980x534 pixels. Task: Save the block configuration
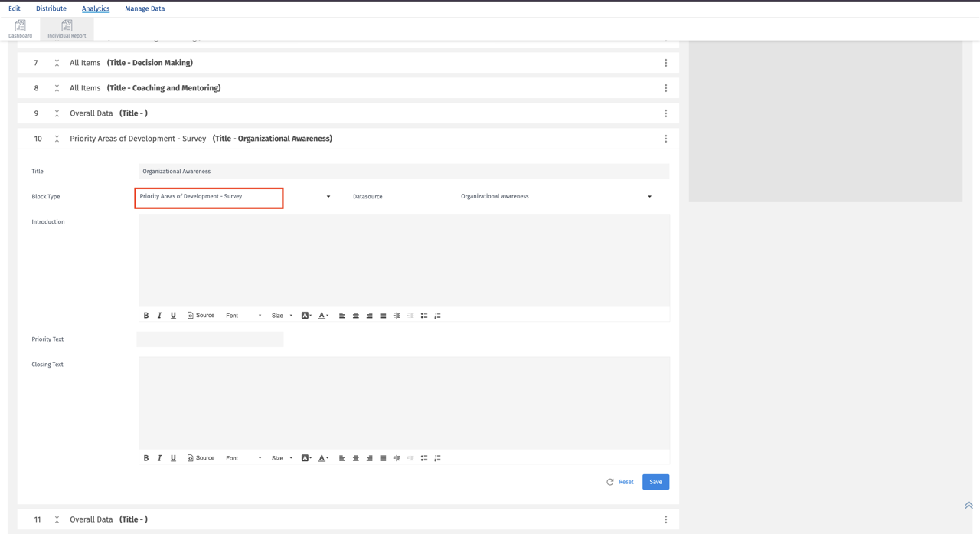[x=655, y=481]
